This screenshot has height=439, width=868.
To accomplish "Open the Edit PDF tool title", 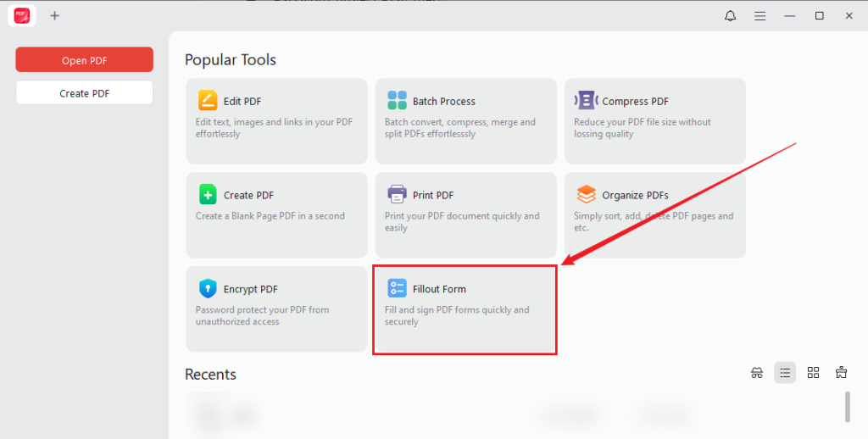I will 242,102.
